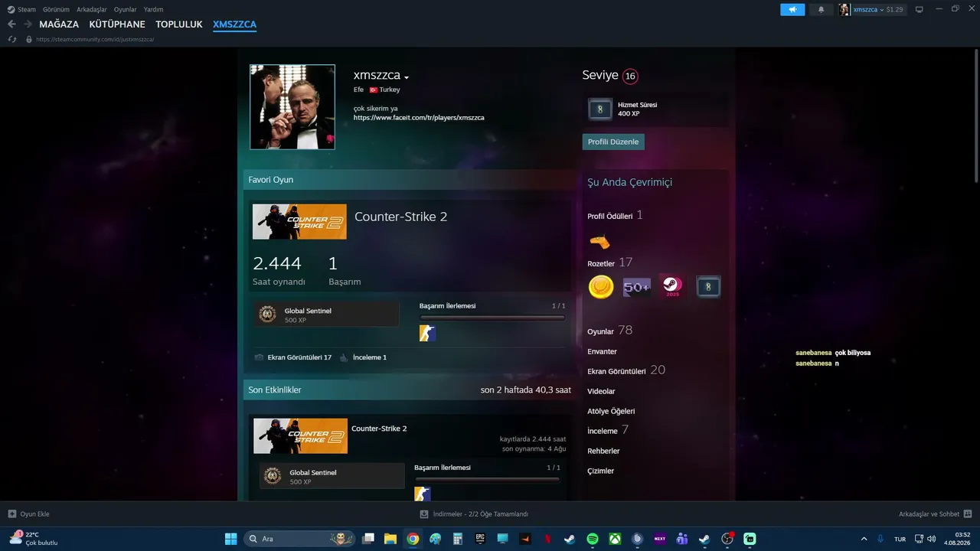This screenshot has width=980, height=551.
Task: Open the gold coin badge
Action: point(601,287)
